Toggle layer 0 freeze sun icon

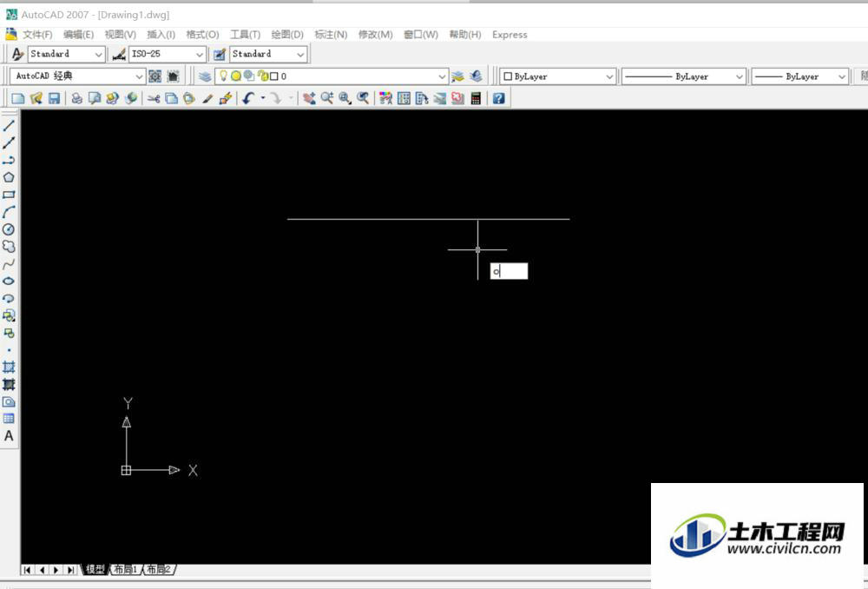(236, 76)
